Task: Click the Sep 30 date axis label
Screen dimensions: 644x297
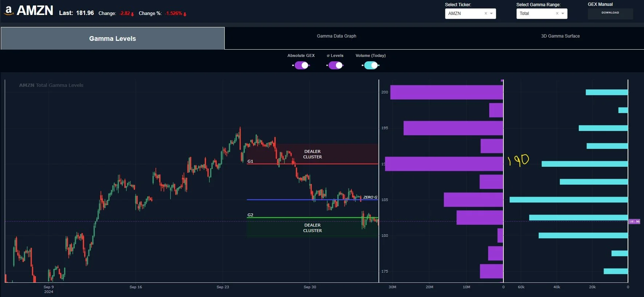Action: tap(310, 287)
